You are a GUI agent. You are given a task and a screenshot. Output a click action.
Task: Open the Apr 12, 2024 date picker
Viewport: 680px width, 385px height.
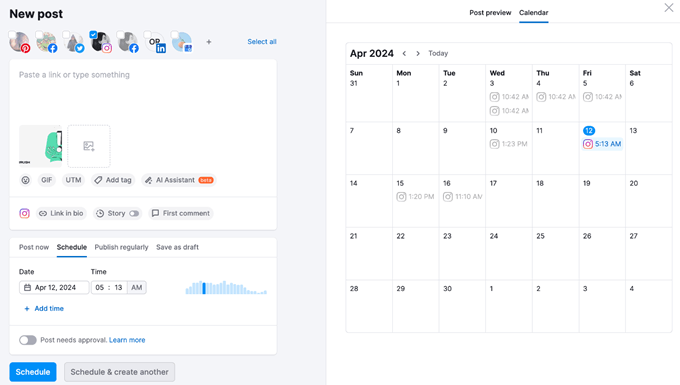54,287
